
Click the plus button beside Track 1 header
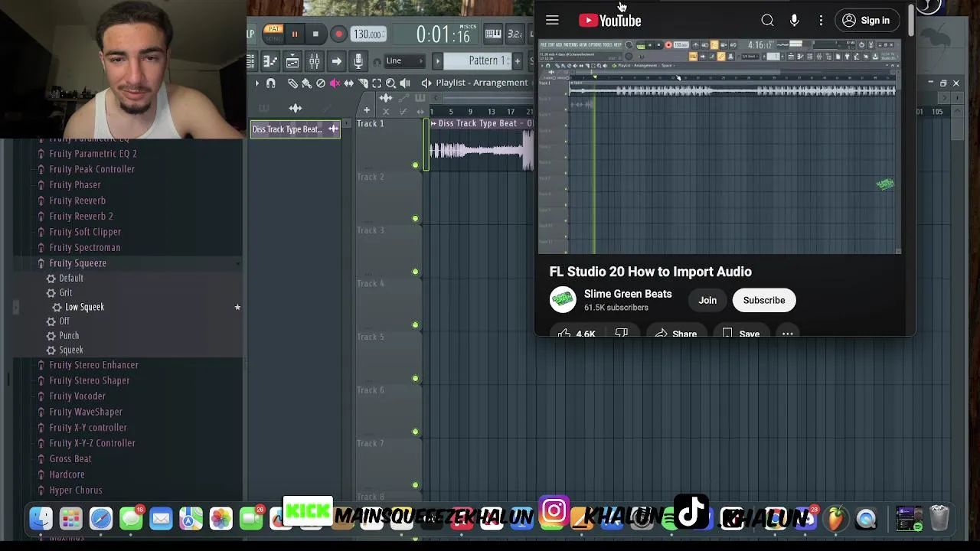pyautogui.click(x=367, y=111)
